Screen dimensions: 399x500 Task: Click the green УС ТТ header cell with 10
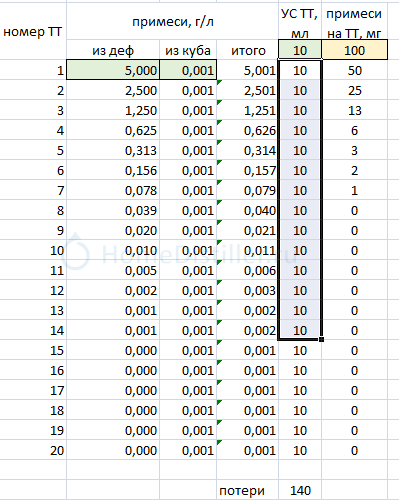click(300, 50)
